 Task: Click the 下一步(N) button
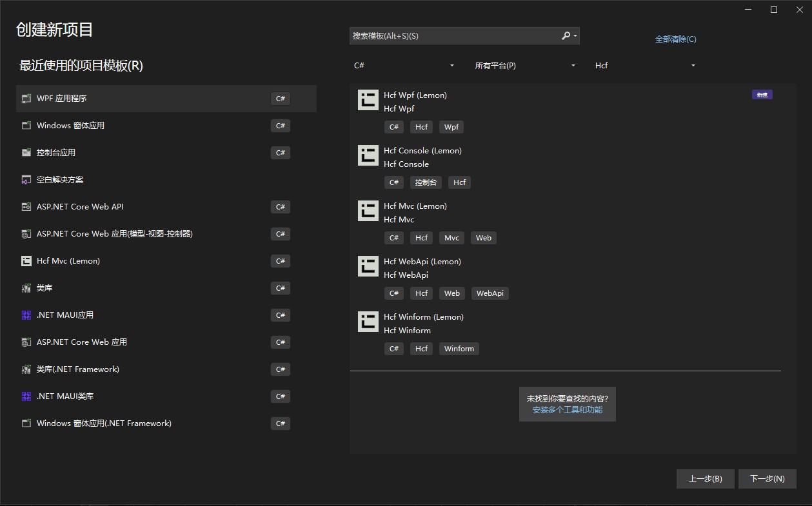coord(767,479)
